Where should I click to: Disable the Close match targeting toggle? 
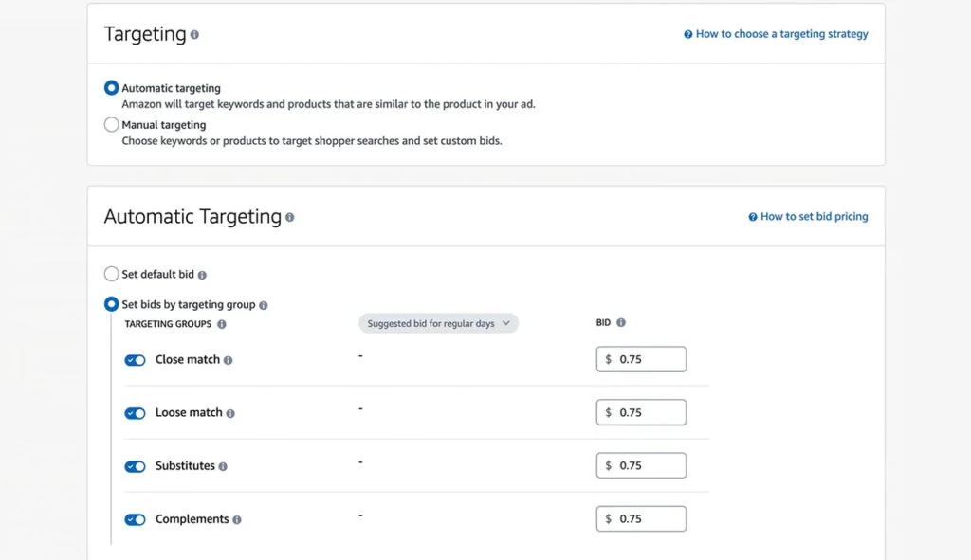pos(135,360)
